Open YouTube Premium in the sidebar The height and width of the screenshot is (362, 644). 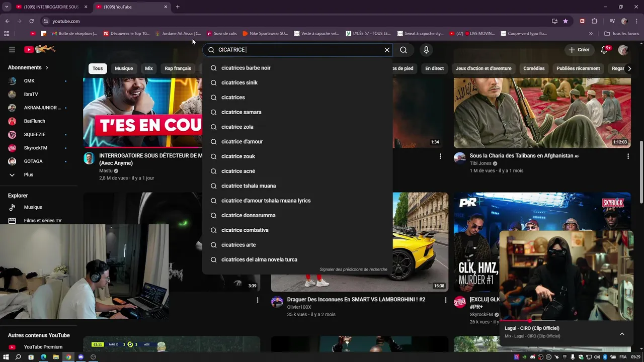(38, 347)
